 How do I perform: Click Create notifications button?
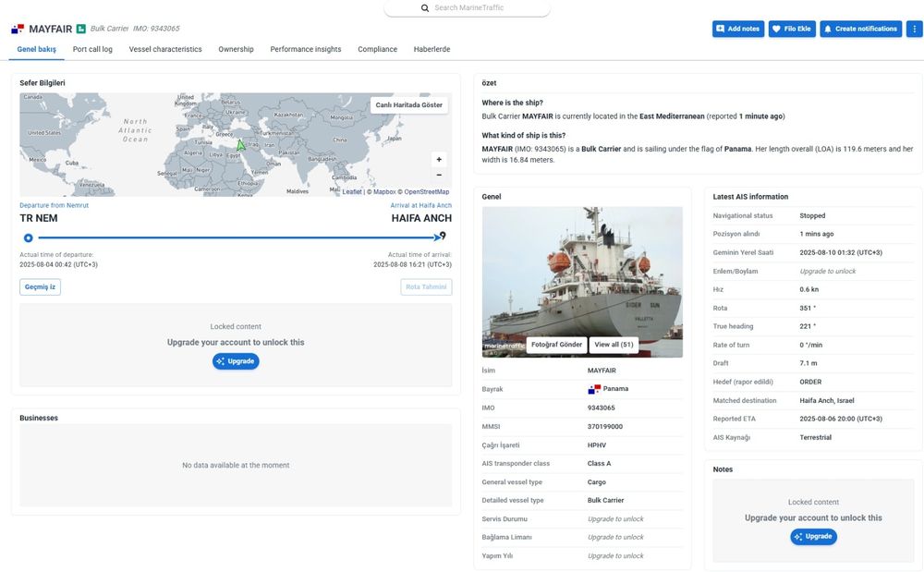tap(860, 29)
